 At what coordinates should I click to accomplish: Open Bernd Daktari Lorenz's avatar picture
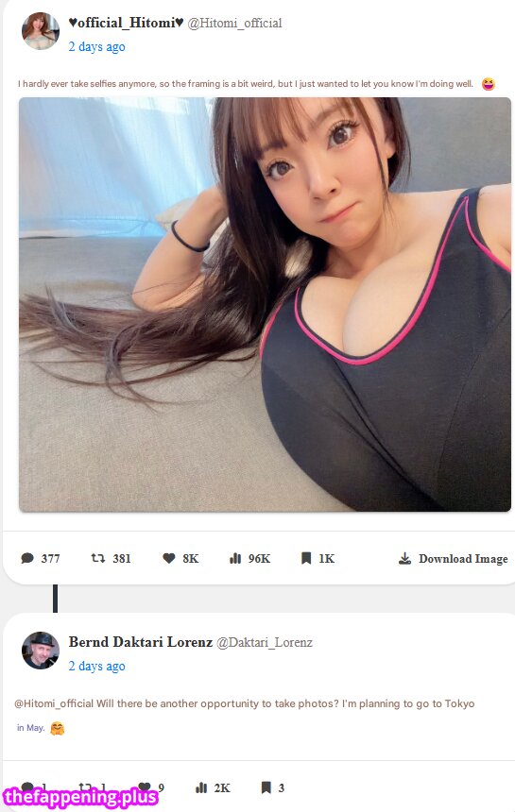[x=41, y=651]
